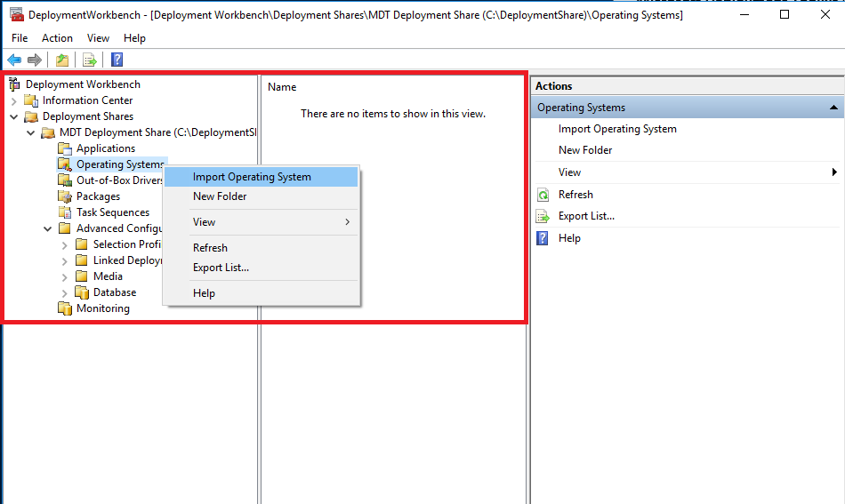Select the Out-of-Box Drivers tree label
Viewport: 845px width, 504px height.
[119, 180]
